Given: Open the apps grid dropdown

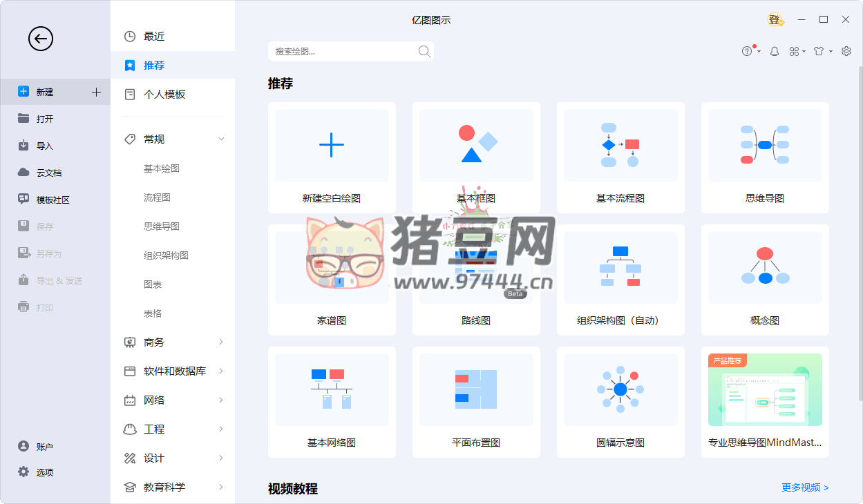Looking at the screenshot, I should [x=797, y=51].
